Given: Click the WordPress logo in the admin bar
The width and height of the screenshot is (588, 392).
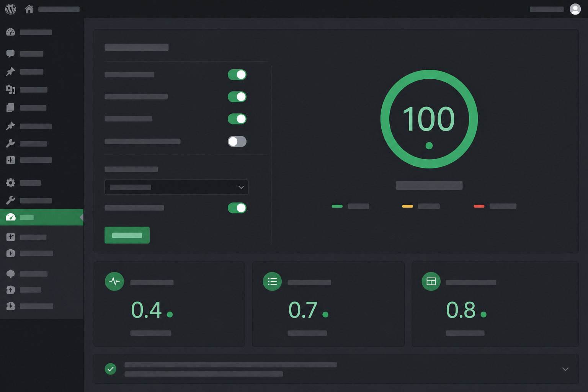Looking at the screenshot, I should coord(11,9).
